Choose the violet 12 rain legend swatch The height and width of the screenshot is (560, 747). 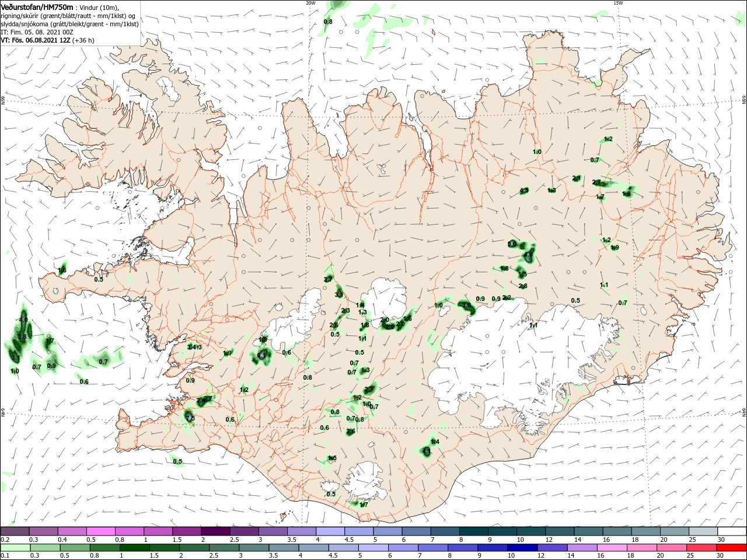553,547
